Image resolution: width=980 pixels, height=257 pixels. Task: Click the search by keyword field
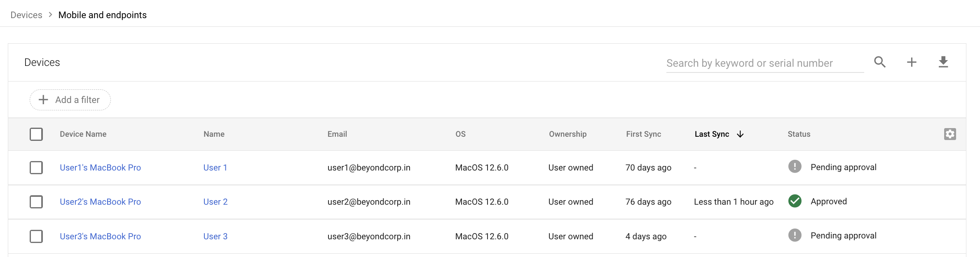764,63
